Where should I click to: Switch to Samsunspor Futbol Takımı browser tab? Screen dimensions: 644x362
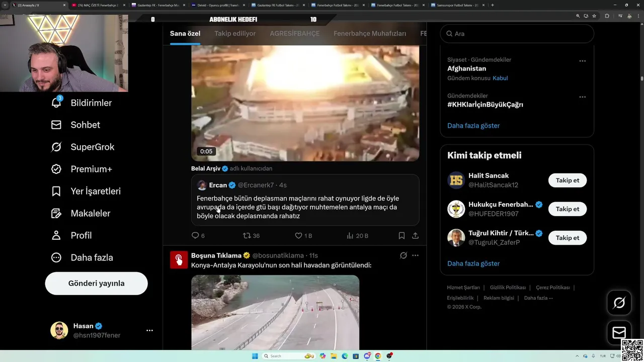[458, 5]
